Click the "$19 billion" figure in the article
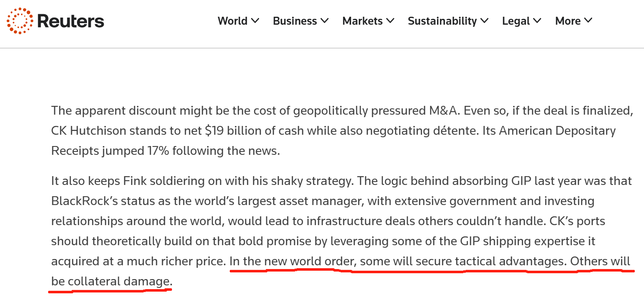 click(x=236, y=131)
